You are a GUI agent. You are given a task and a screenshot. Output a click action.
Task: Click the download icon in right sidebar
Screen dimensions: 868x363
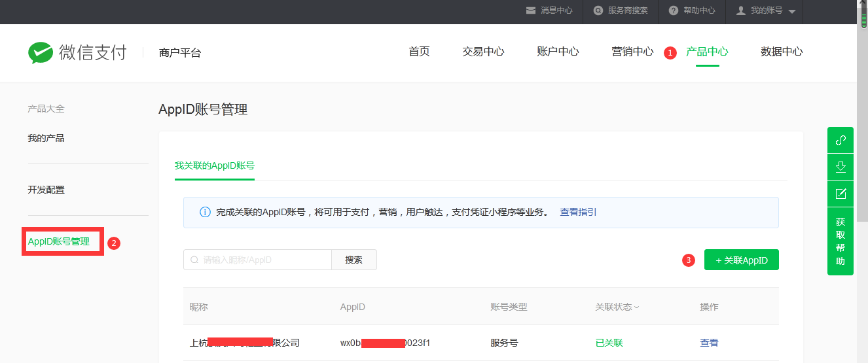pos(841,167)
